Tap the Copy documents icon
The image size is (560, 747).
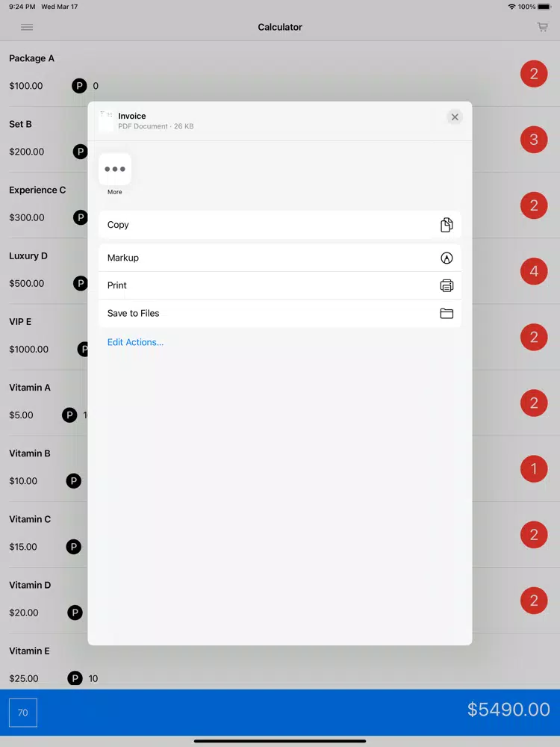coord(447,225)
